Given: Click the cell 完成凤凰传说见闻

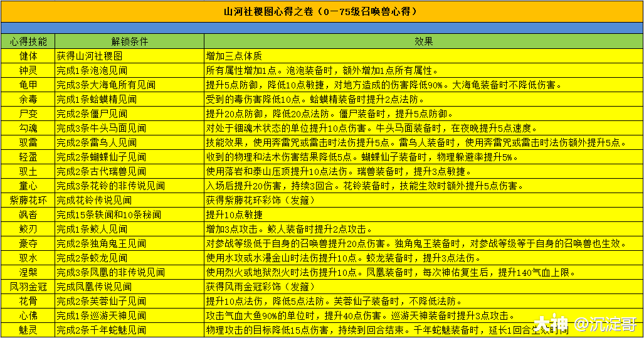Looking at the screenshot, I should point(129,287).
